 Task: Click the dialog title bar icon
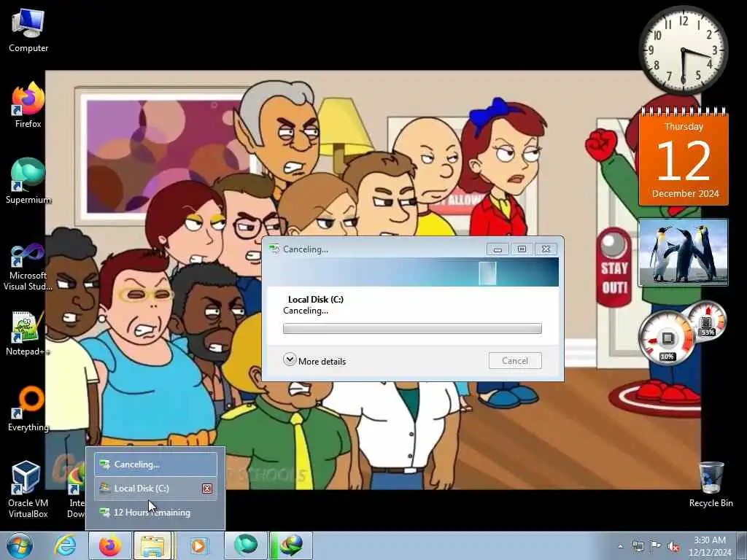click(x=274, y=249)
